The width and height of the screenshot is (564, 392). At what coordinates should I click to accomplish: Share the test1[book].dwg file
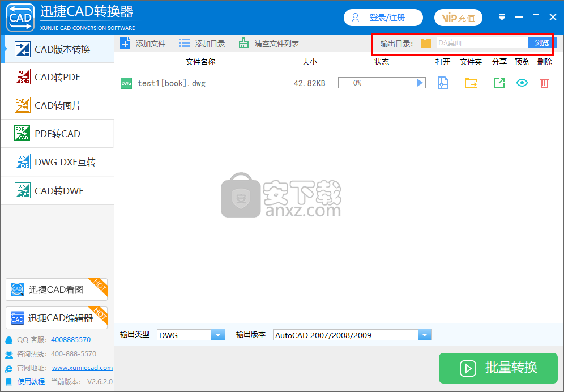click(499, 83)
